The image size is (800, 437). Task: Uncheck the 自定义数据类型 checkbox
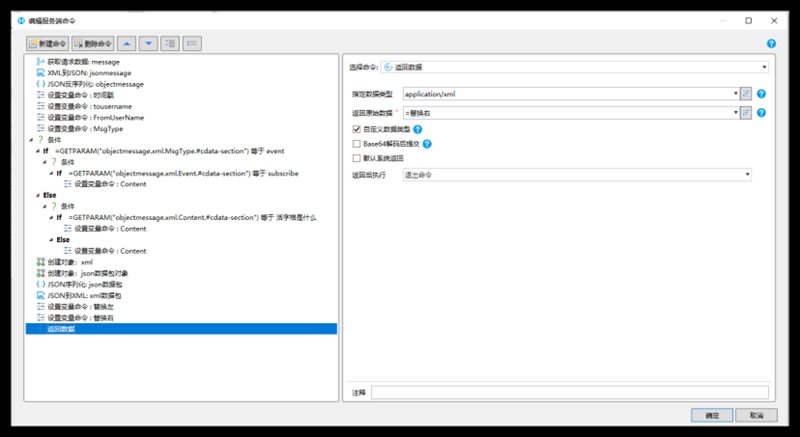(357, 130)
